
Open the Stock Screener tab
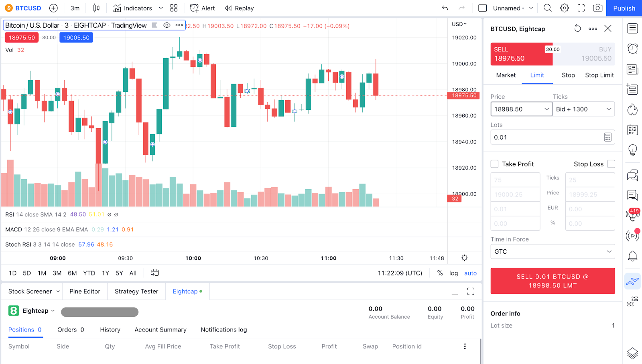point(30,291)
